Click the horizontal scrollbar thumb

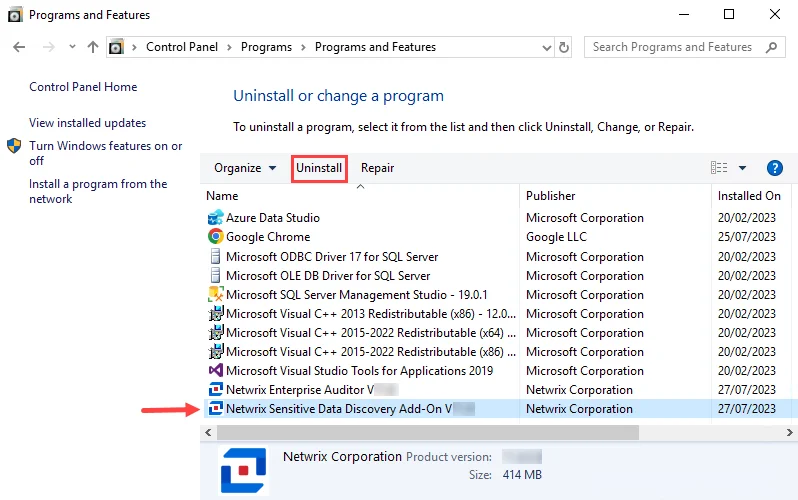coord(428,432)
